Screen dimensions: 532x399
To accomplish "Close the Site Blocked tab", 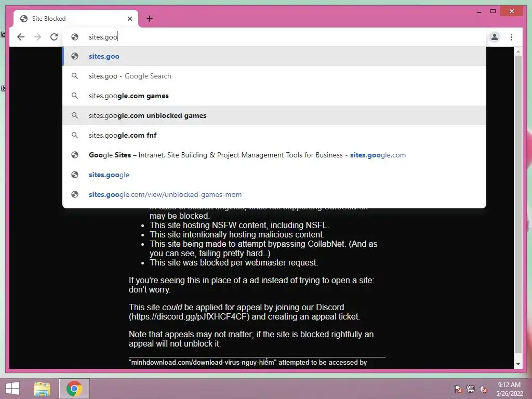I will [x=129, y=19].
